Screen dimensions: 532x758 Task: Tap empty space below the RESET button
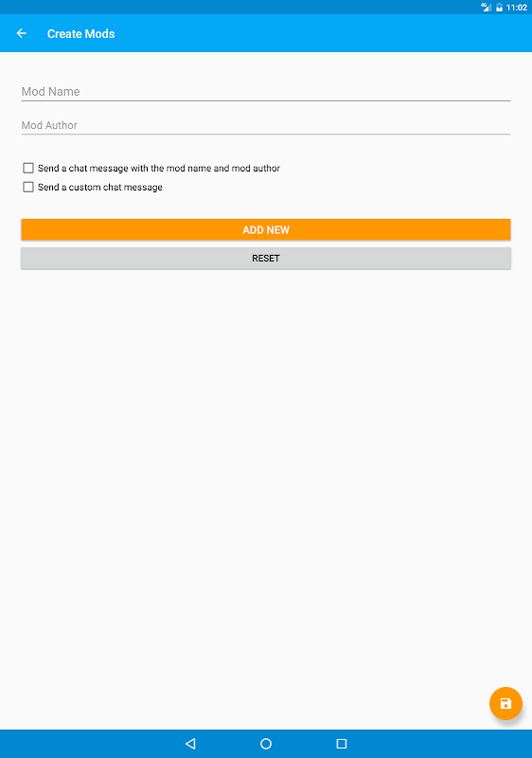[x=266, y=460]
